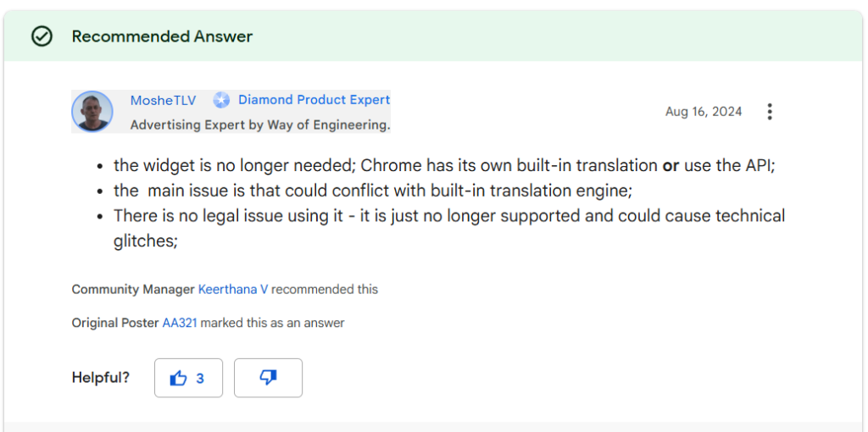This screenshot has height=432, width=868.
Task: Click the bullet about the main issue conflict
Action: 373,191
